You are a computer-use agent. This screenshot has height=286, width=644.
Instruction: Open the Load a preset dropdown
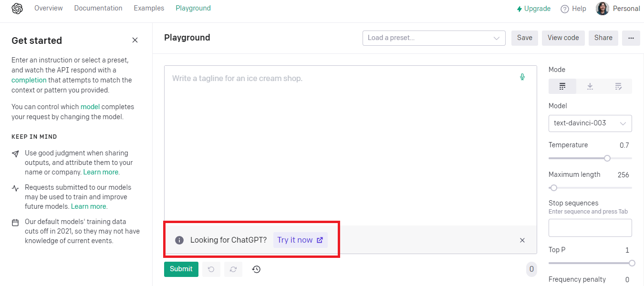(x=434, y=38)
